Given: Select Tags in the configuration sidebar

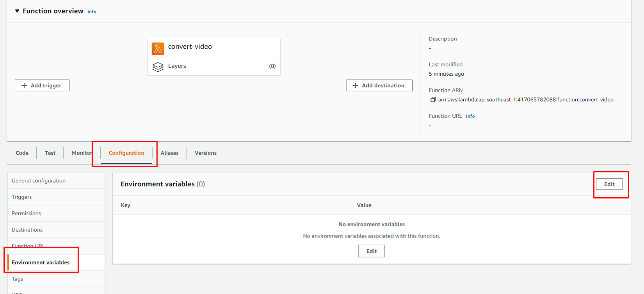Looking at the screenshot, I should (18, 279).
